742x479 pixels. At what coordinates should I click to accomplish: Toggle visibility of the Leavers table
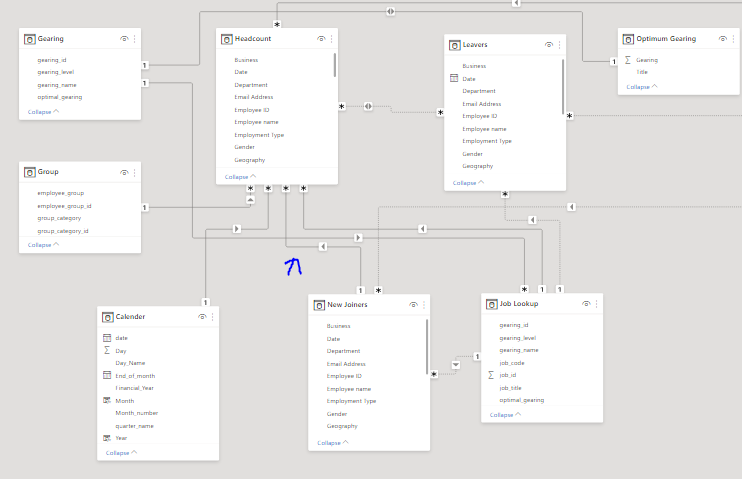coord(549,45)
